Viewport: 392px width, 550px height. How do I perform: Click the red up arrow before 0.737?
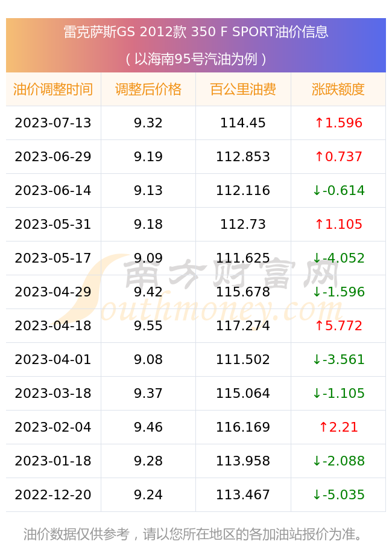319,156
